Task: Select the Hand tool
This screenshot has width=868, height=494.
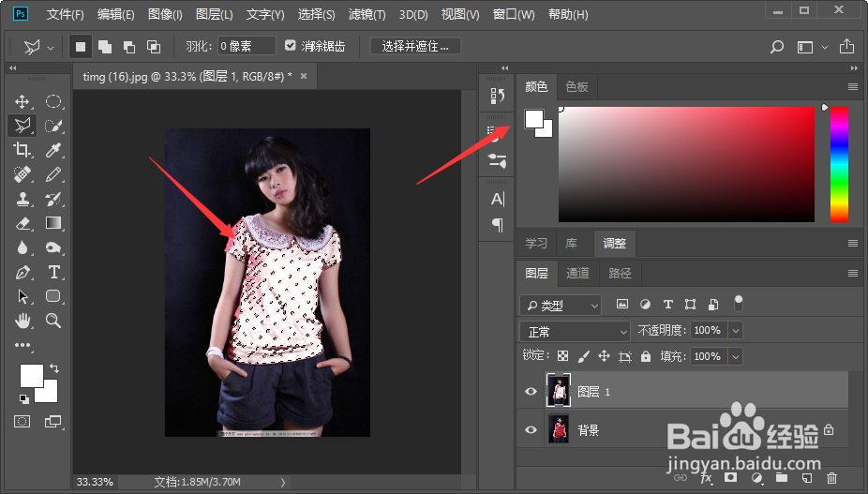Action: point(22,320)
